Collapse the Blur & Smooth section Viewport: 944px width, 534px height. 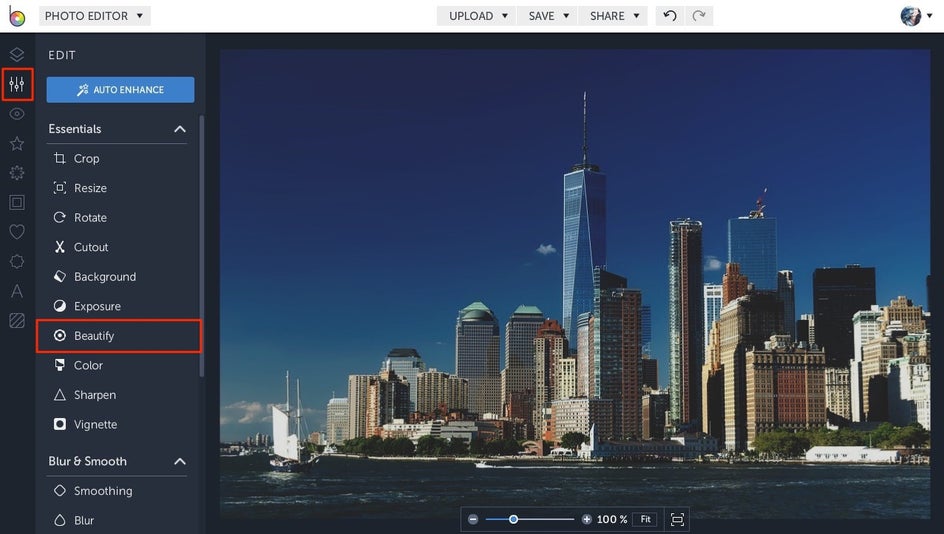coord(179,461)
